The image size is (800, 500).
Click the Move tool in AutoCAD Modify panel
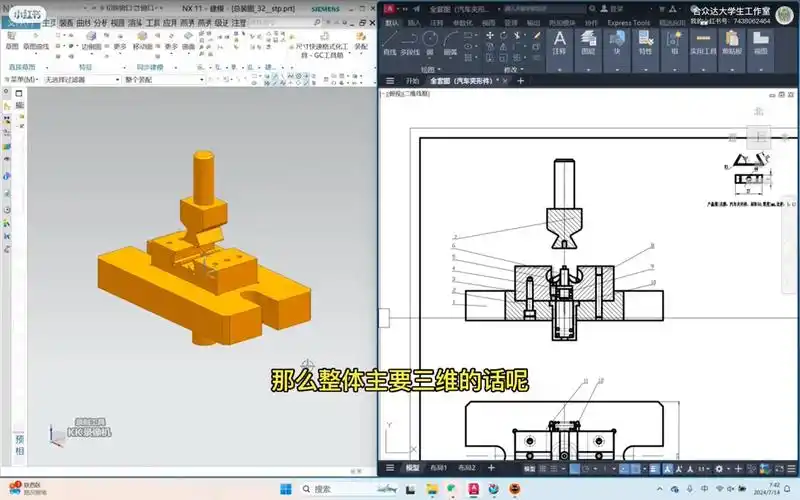click(x=490, y=35)
